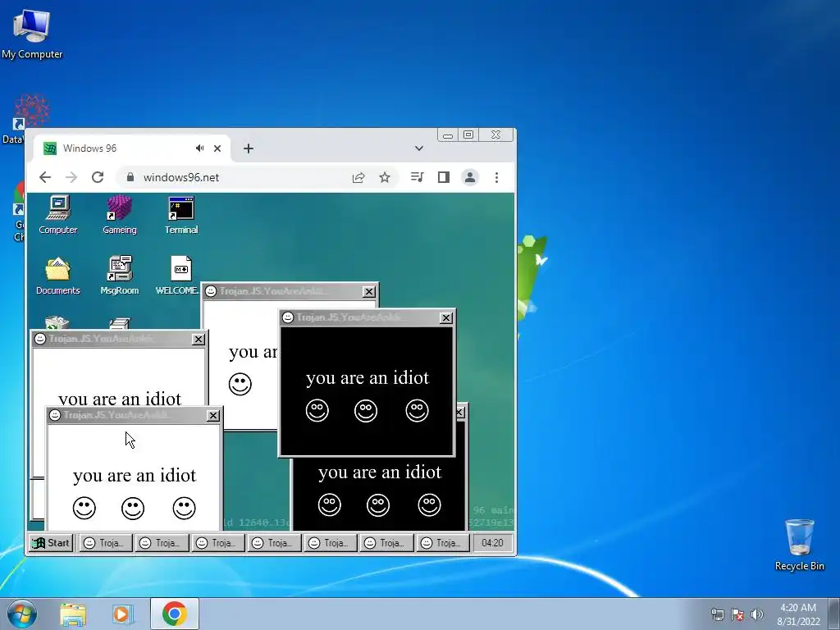Close the Windows 96 browser tab

(x=217, y=148)
